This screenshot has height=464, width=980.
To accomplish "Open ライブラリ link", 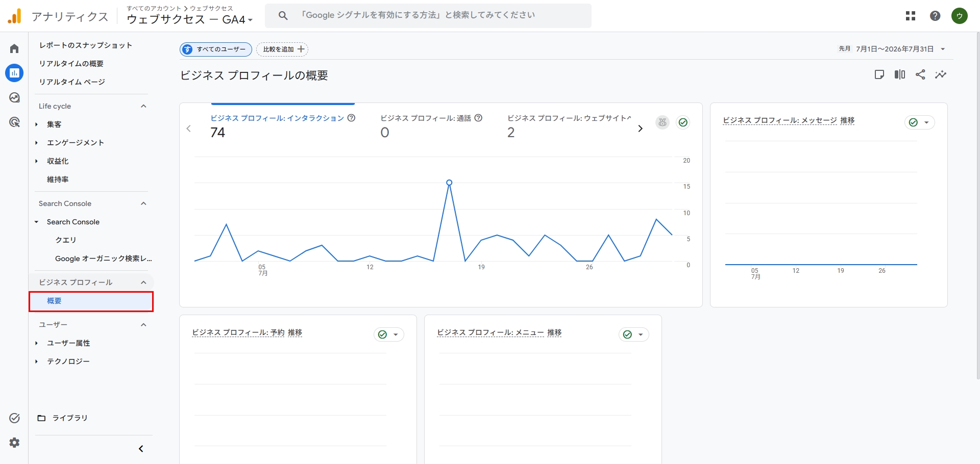I will click(x=70, y=418).
